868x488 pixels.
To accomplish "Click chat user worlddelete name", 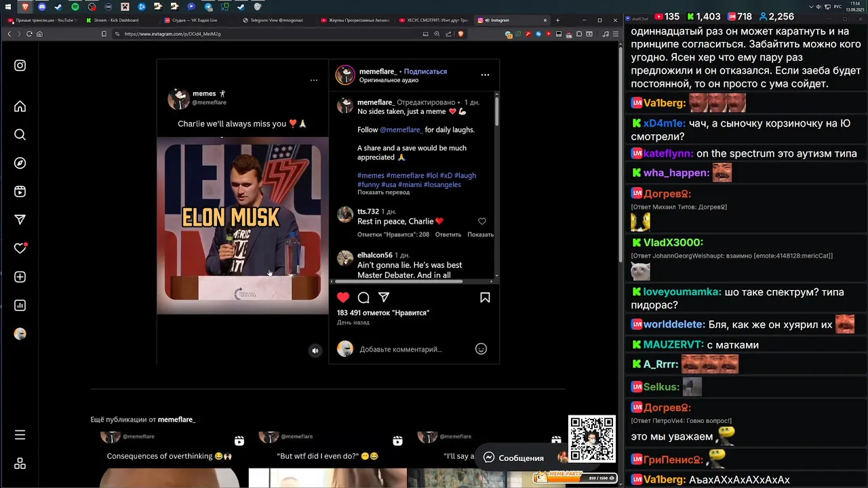I will [x=674, y=325].
